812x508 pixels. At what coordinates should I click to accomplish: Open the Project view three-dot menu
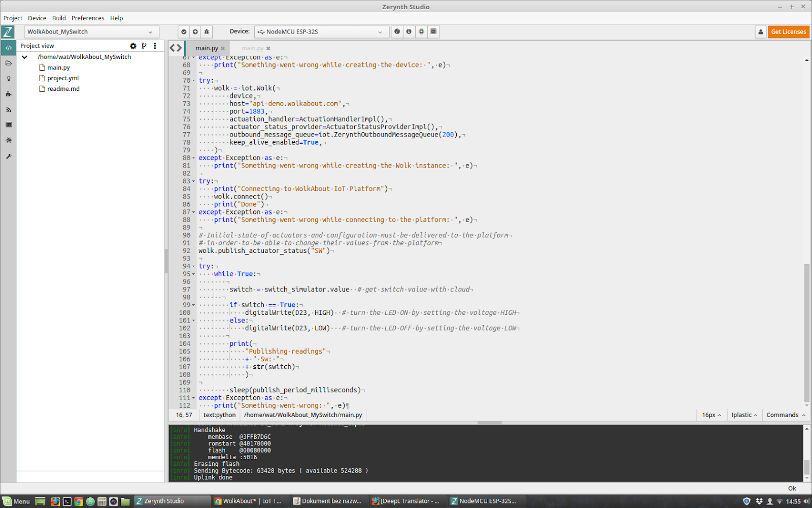tap(155, 46)
